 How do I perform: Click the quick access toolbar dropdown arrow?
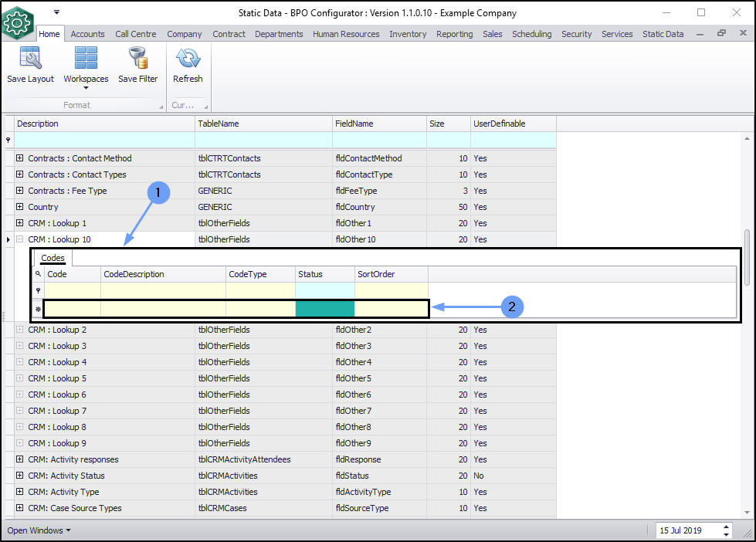56,12
